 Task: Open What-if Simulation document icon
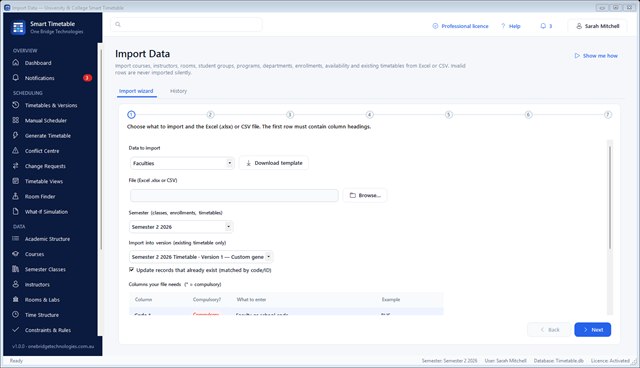(16, 211)
